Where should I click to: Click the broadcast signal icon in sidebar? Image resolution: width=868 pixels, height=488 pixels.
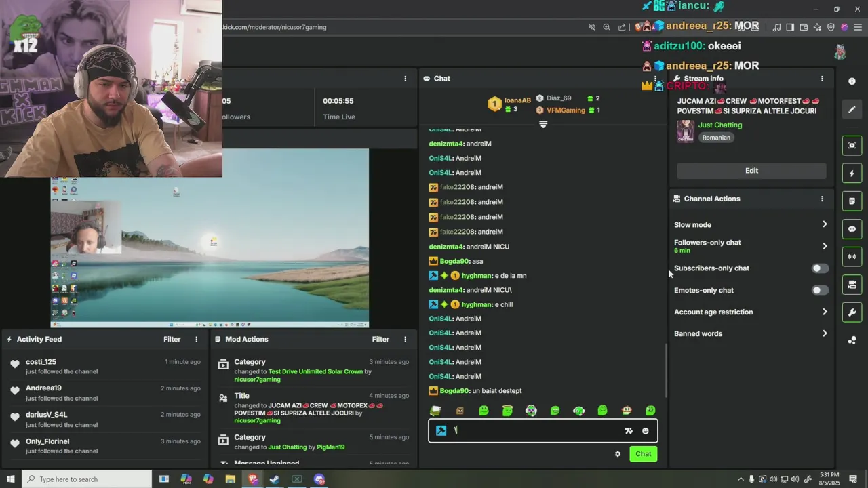click(852, 256)
